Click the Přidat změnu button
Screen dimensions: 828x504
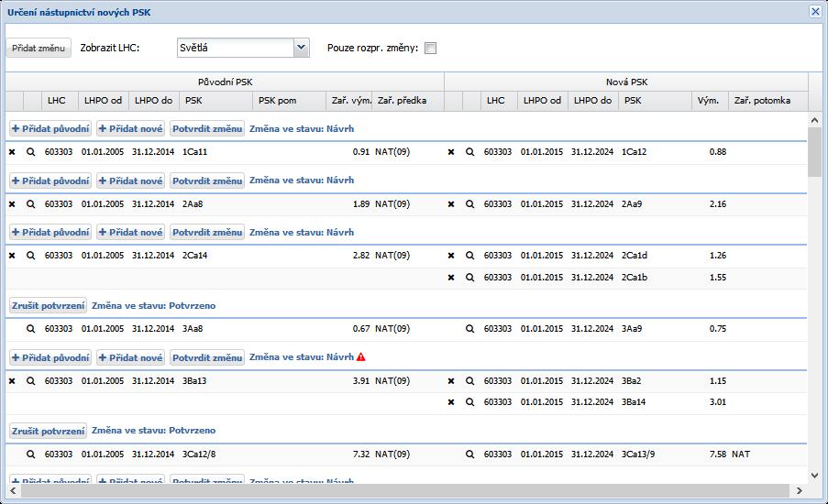pos(39,48)
